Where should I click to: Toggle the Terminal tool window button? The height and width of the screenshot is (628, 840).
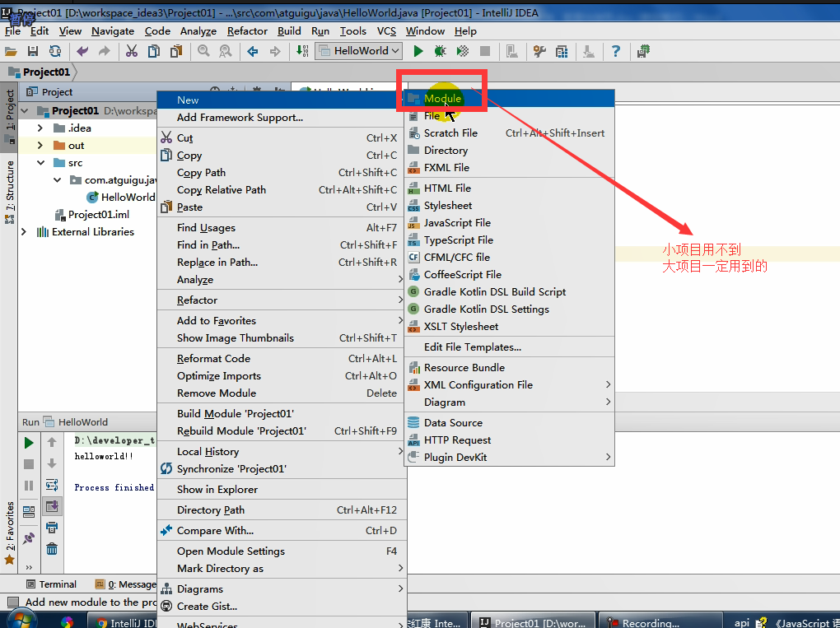51,584
